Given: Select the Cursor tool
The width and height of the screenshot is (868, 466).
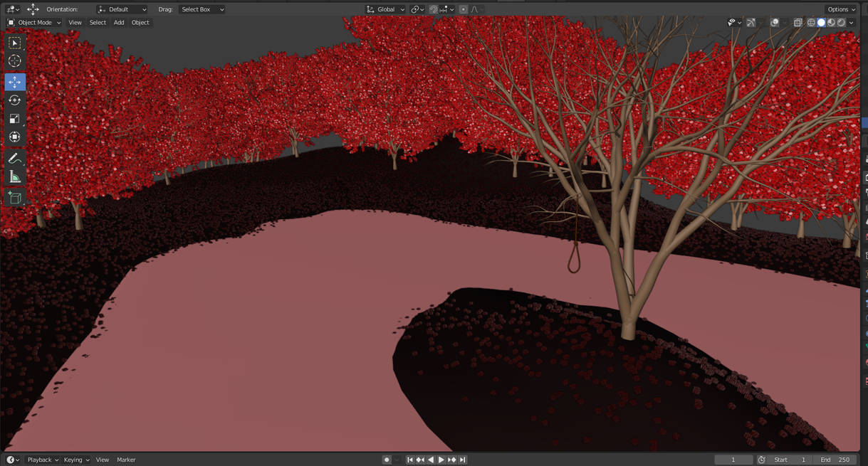Looking at the screenshot, I should (14, 61).
